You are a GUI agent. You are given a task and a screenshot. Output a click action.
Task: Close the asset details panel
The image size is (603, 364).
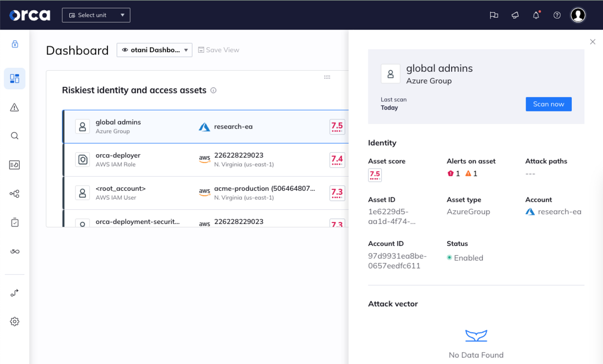tap(592, 42)
